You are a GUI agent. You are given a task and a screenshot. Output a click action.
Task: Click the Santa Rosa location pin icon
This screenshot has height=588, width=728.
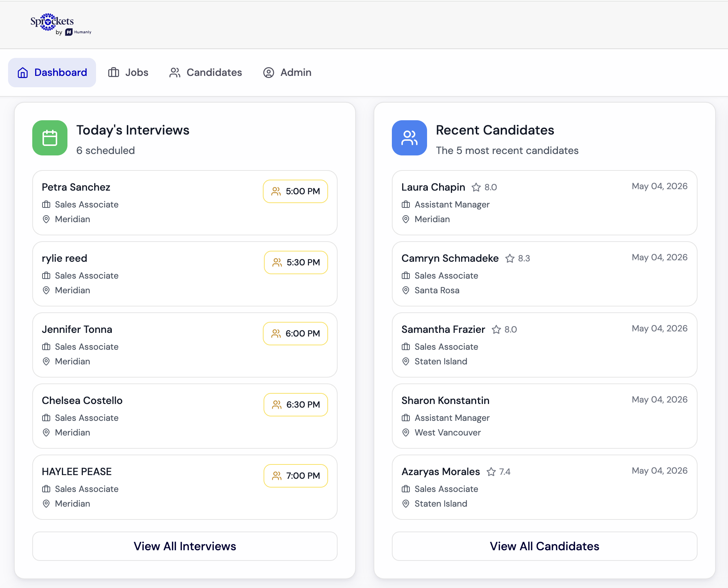pyautogui.click(x=406, y=290)
